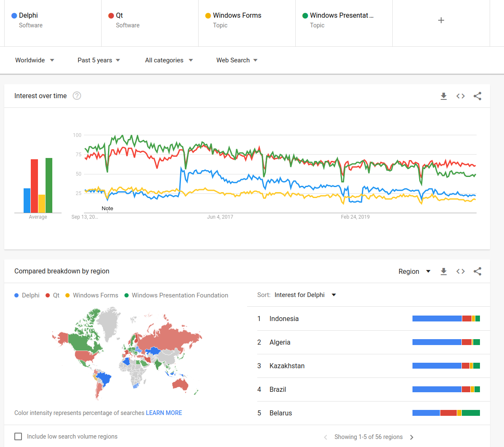
Task: Click the green Windows Presentation term dot
Action: coord(305,16)
